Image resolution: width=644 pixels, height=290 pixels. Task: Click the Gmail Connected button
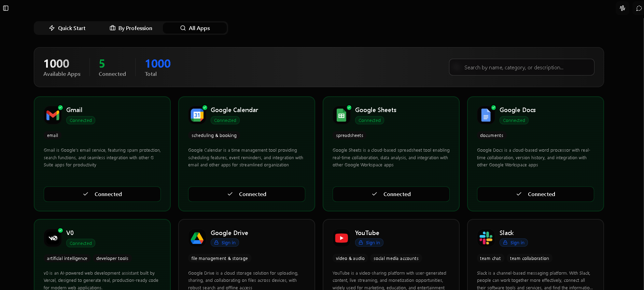click(102, 194)
